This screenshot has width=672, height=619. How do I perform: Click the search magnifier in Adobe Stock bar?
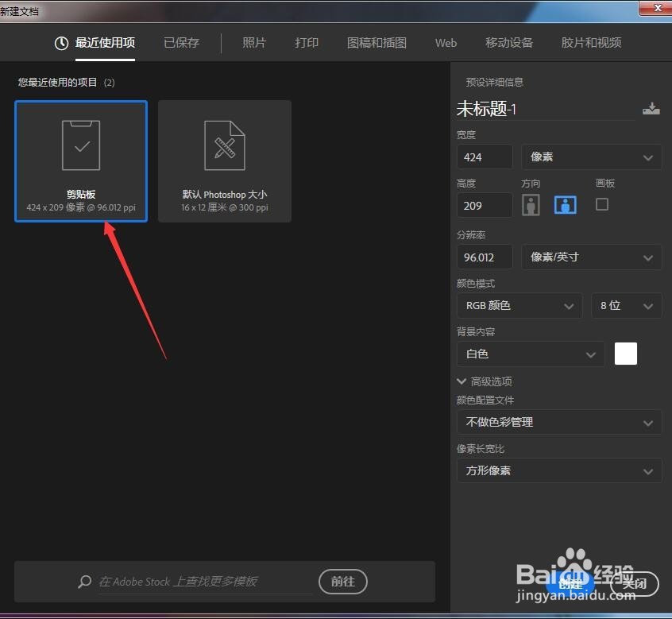(x=85, y=582)
